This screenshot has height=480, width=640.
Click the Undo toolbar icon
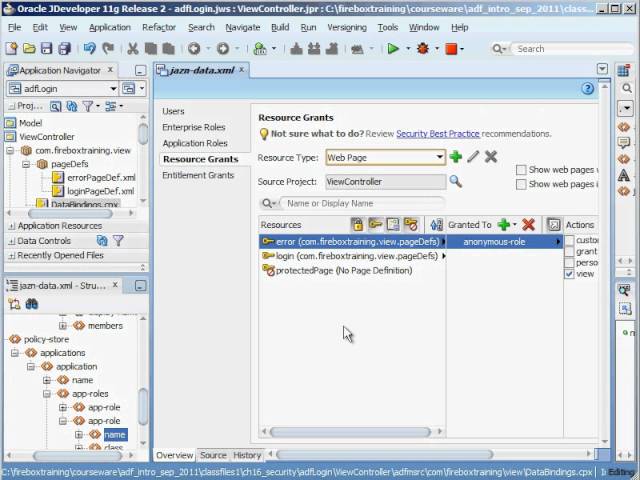click(x=89, y=49)
